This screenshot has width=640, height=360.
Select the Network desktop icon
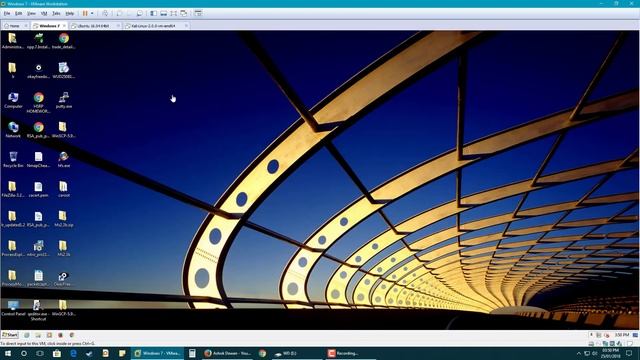[13, 130]
